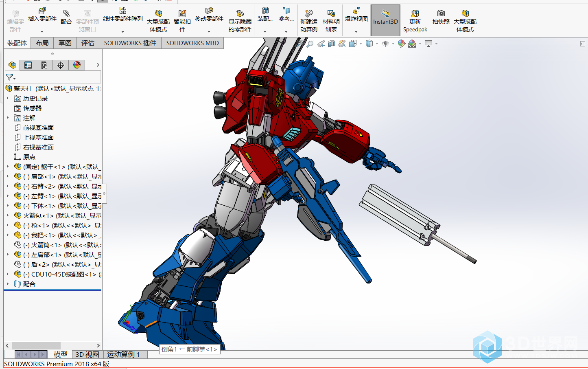Image resolution: width=588 pixels, height=369 pixels.
Task: Click Apply Scene icon in view toolbar
Action: (x=412, y=44)
